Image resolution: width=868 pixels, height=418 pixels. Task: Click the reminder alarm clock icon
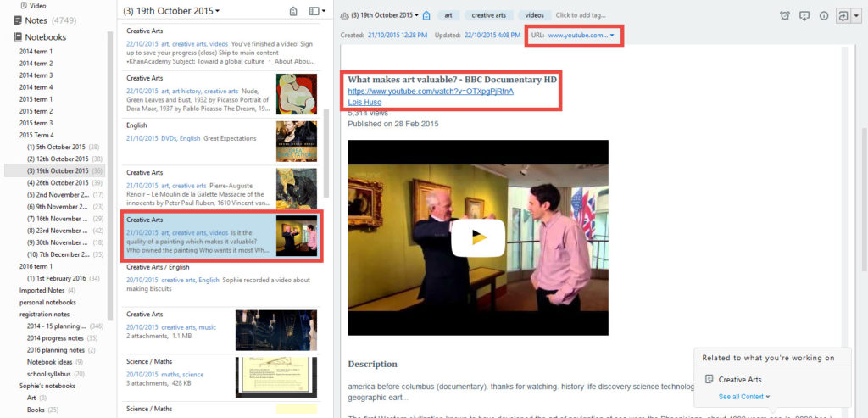[783, 15]
